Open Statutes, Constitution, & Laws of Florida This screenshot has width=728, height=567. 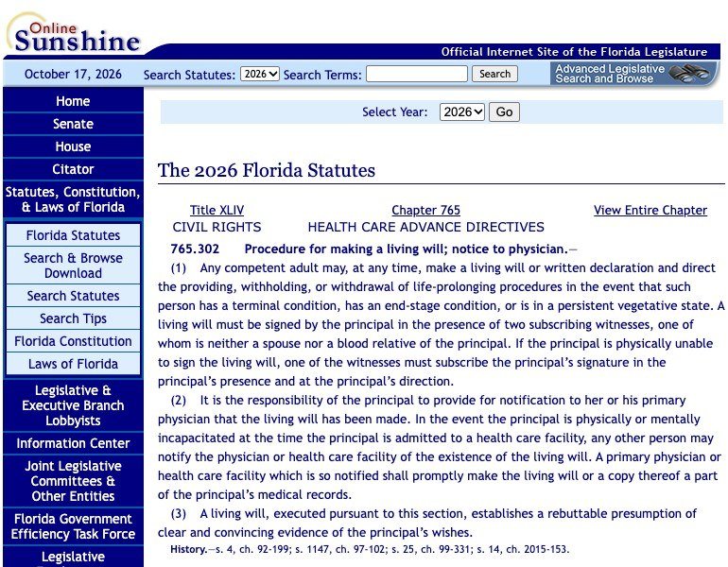(73, 199)
